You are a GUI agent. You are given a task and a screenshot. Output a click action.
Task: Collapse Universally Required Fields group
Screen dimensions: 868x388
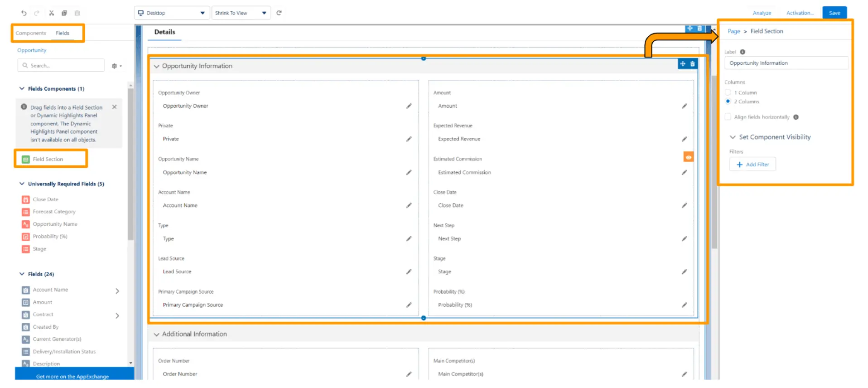tap(22, 184)
